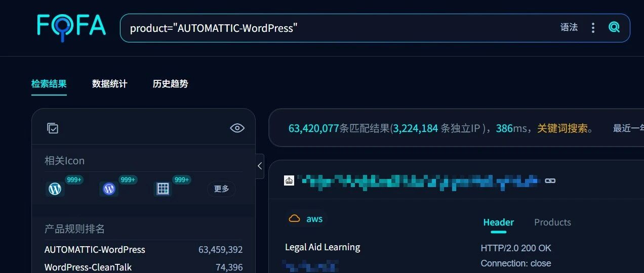Image resolution: width=644 pixels, height=273 pixels.
Task: Switch to the 检索结果 tab
Action: click(49, 84)
